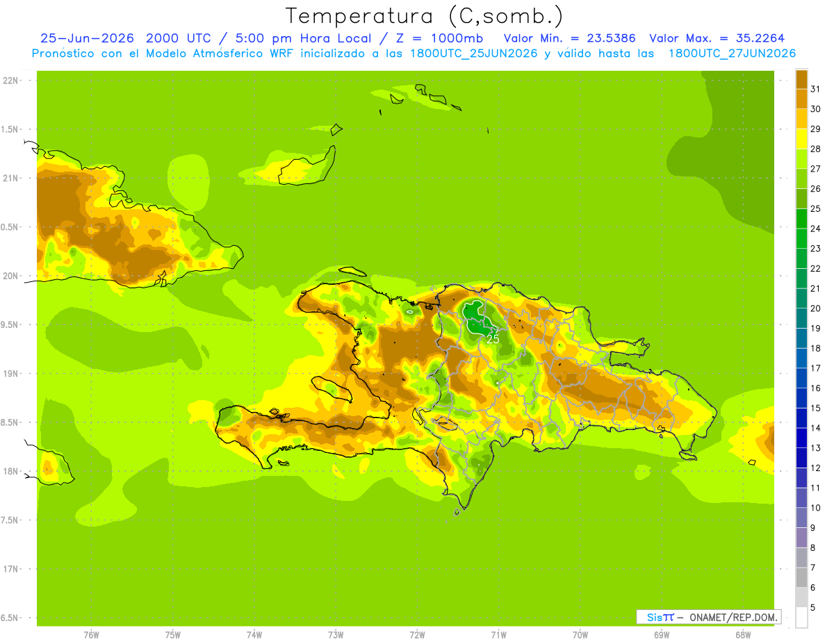The height and width of the screenshot is (644, 834).
Task: Click the "19N" latitude axis label
Action: coord(9,374)
